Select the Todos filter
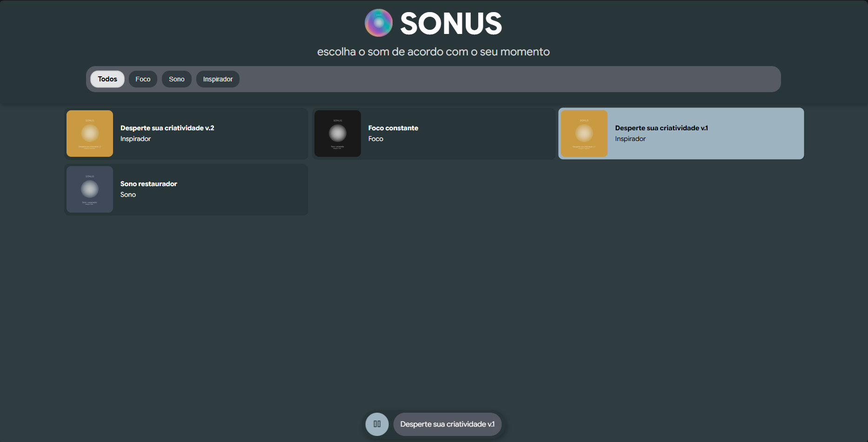This screenshot has width=868, height=442. [107, 79]
